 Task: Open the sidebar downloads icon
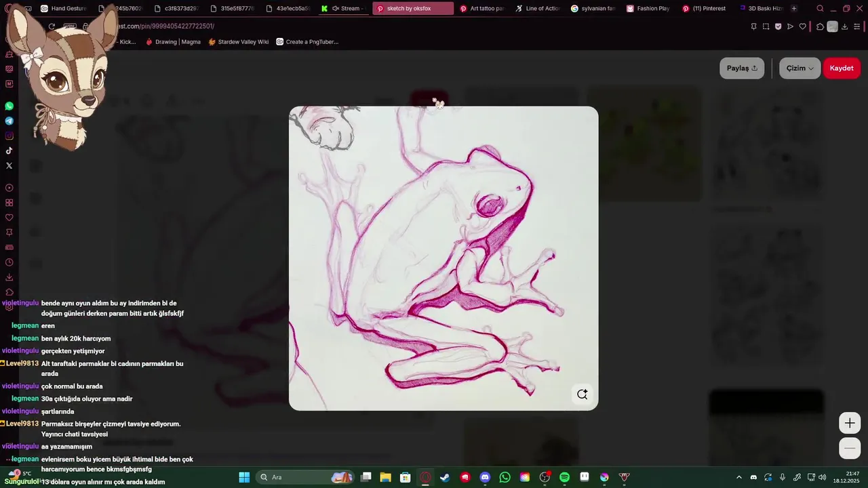point(9,277)
